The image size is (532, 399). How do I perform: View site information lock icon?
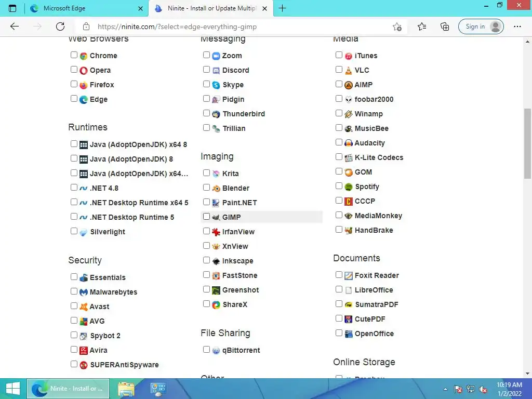click(x=86, y=26)
